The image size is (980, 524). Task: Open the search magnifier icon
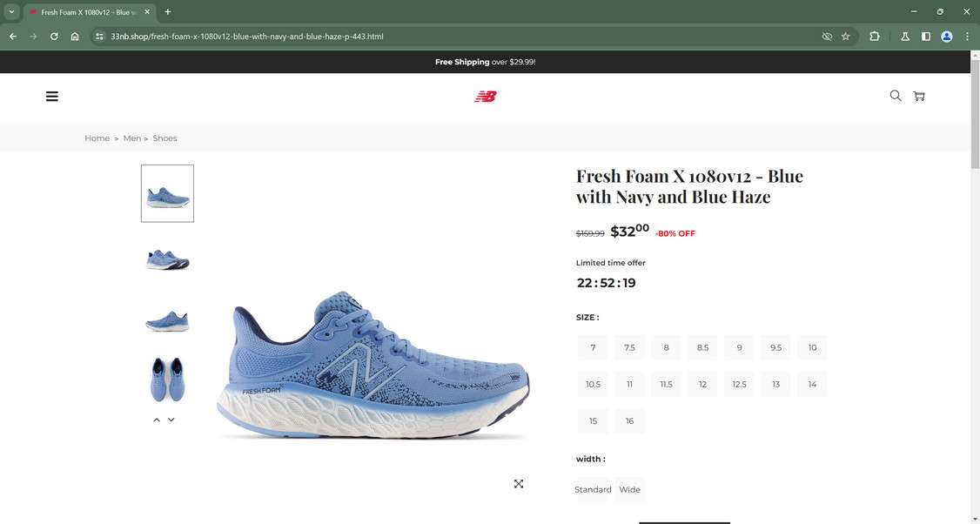(x=895, y=96)
